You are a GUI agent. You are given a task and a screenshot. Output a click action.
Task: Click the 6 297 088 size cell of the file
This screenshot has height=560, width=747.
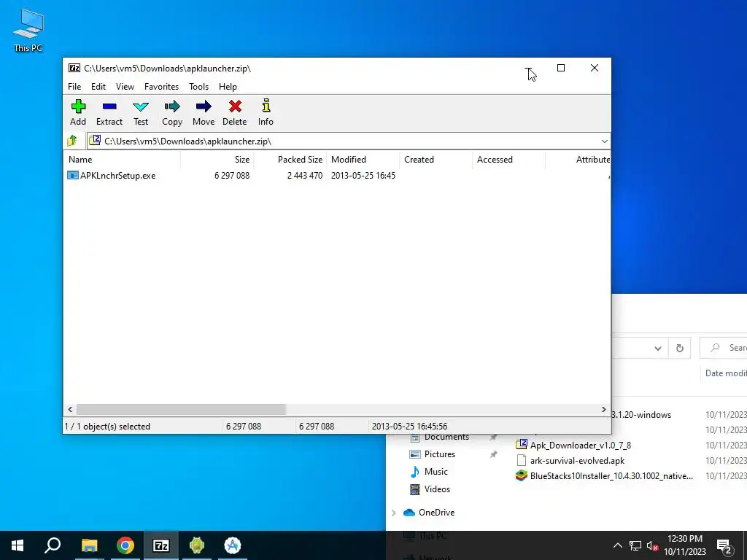click(231, 175)
